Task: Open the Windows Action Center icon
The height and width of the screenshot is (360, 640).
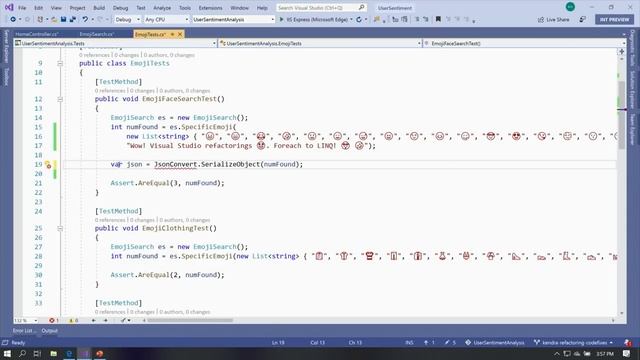Action: pos(627,353)
